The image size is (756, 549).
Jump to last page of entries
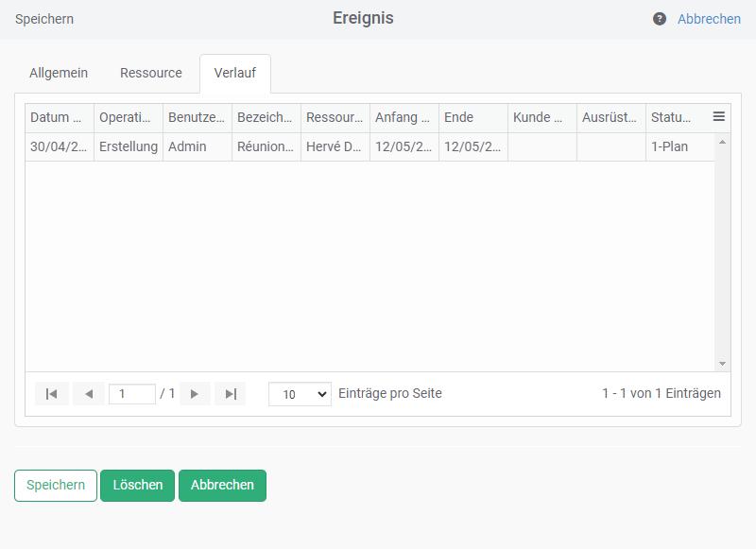point(230,394)
